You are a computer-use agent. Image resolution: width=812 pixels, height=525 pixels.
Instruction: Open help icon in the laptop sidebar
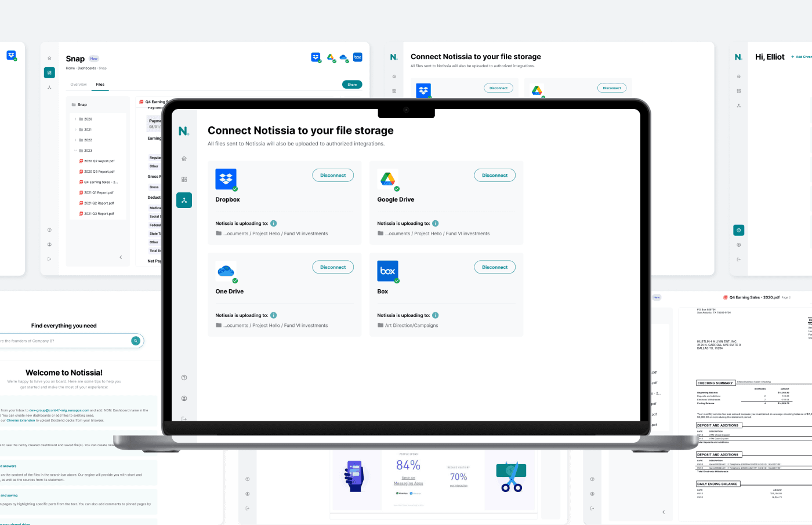tap(184, 378)
